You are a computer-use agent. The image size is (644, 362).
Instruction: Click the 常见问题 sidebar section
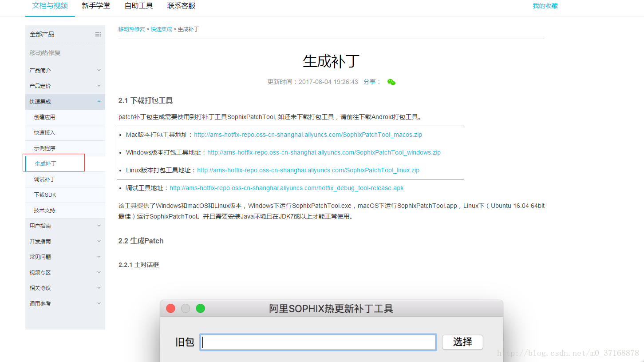(x=65, y=257)
